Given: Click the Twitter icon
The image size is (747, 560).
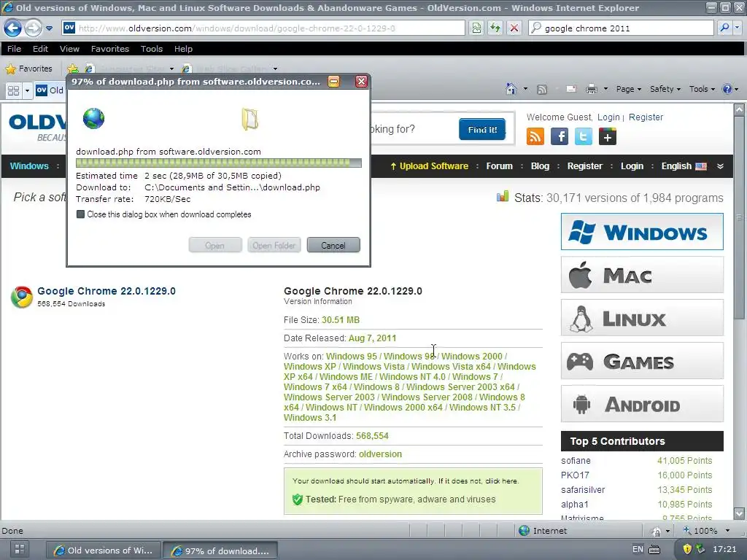Looking at the screenshot, I should point(584,136).
